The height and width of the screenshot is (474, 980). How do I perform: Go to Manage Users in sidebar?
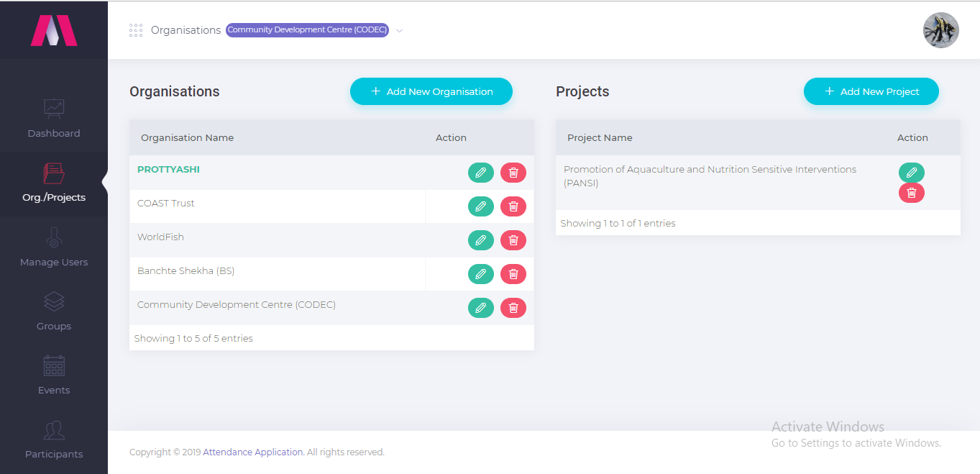[54, 248]
